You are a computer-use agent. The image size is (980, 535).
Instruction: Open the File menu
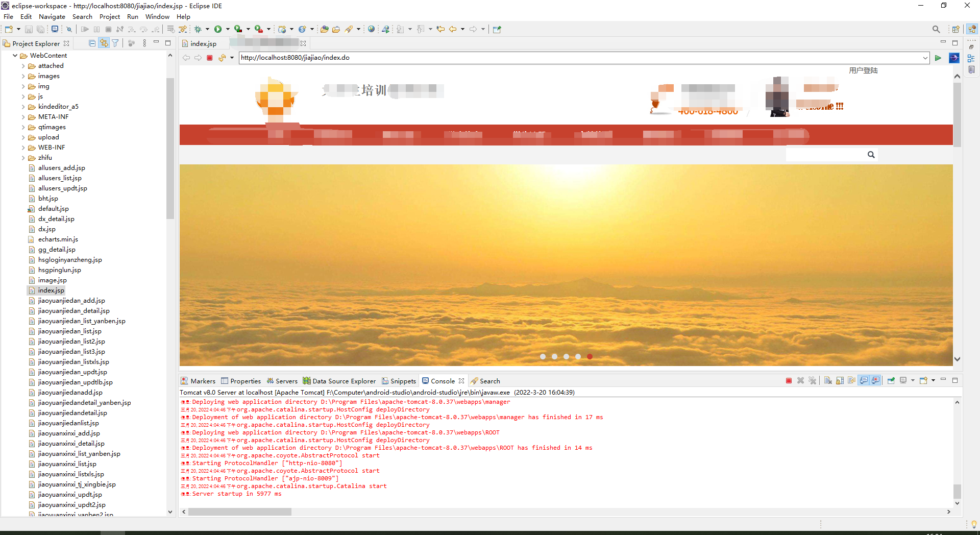(9, 17)
